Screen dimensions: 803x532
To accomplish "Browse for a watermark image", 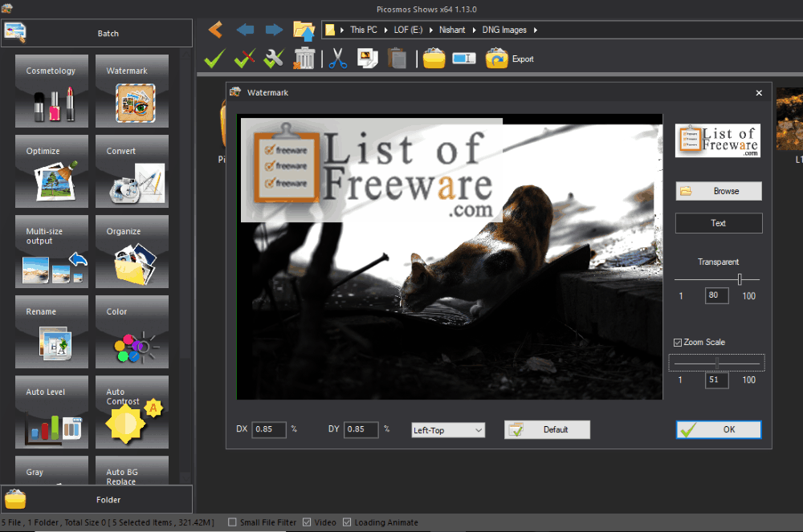I will (719, 191).
